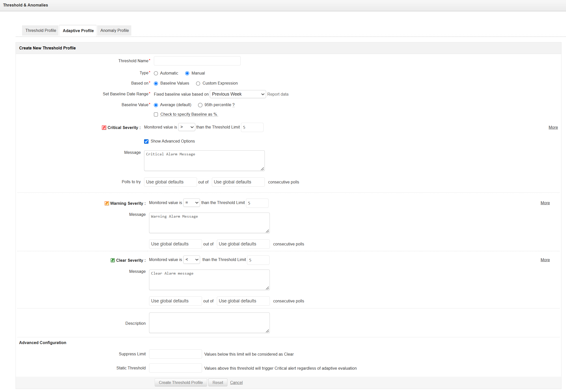Choose Baseline Values radio option
Image resolution: width=566 pixels, height=392 pixels.
point(156,83)
